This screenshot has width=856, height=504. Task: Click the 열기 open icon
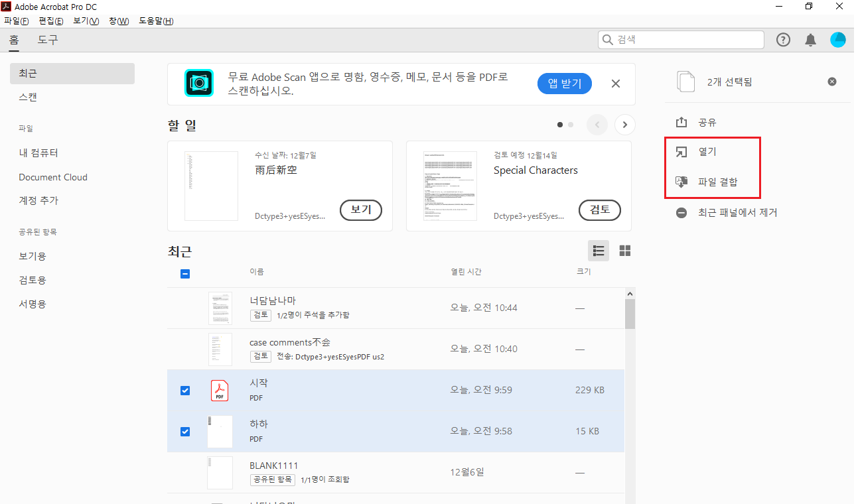(681, 152)
